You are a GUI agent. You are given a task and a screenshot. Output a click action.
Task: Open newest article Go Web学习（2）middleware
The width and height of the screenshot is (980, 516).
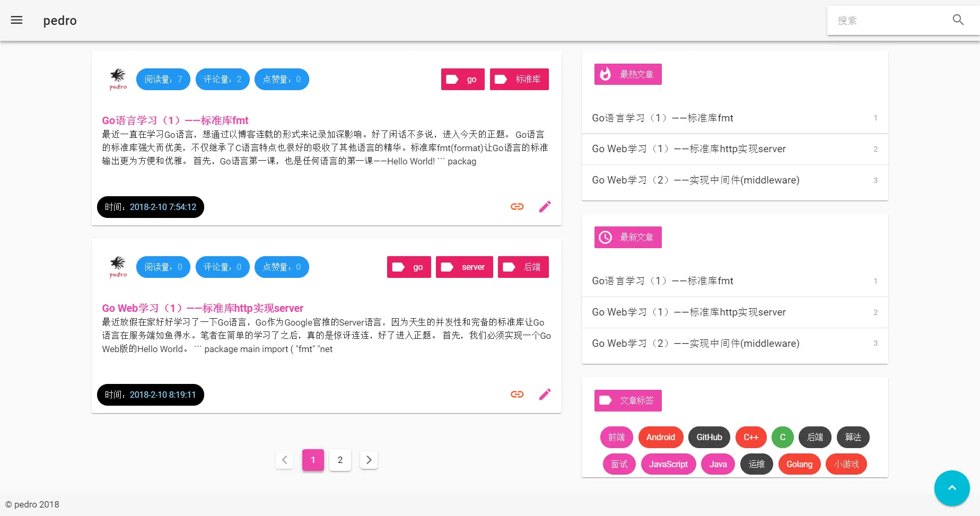(x=734, y=344)
